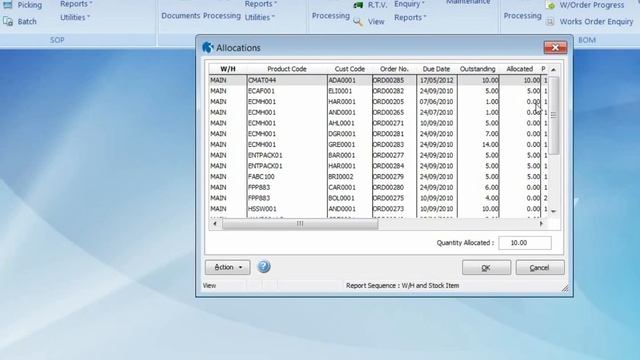The height and width of the screenshot is (360, 640).
Task: Select product code ECAF001 cell
Action: [287, 91]
